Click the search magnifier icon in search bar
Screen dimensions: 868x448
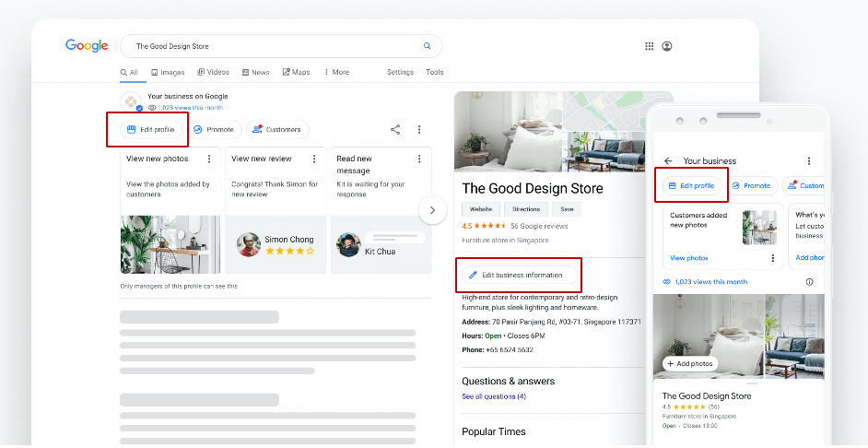tap(427, 46)
